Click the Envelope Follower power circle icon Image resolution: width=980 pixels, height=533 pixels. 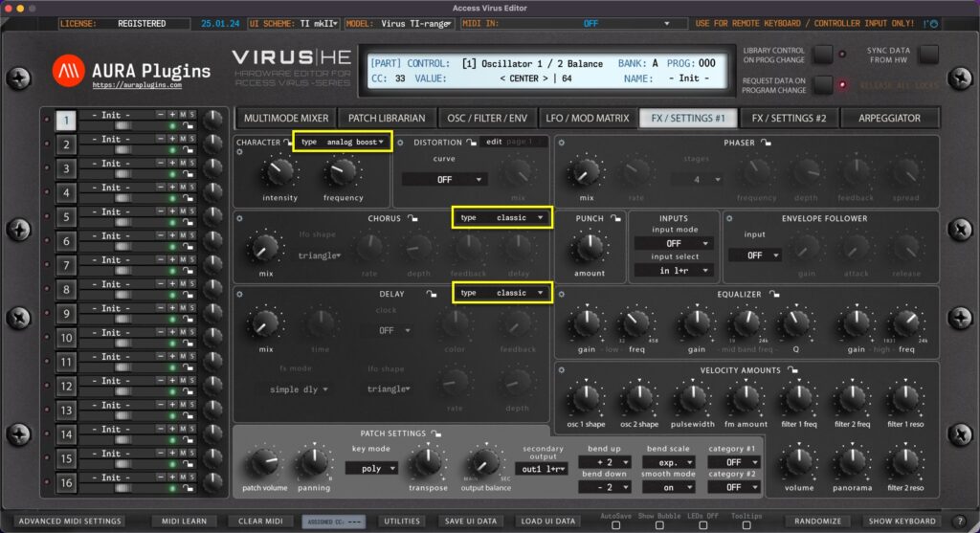pos(729,218)
